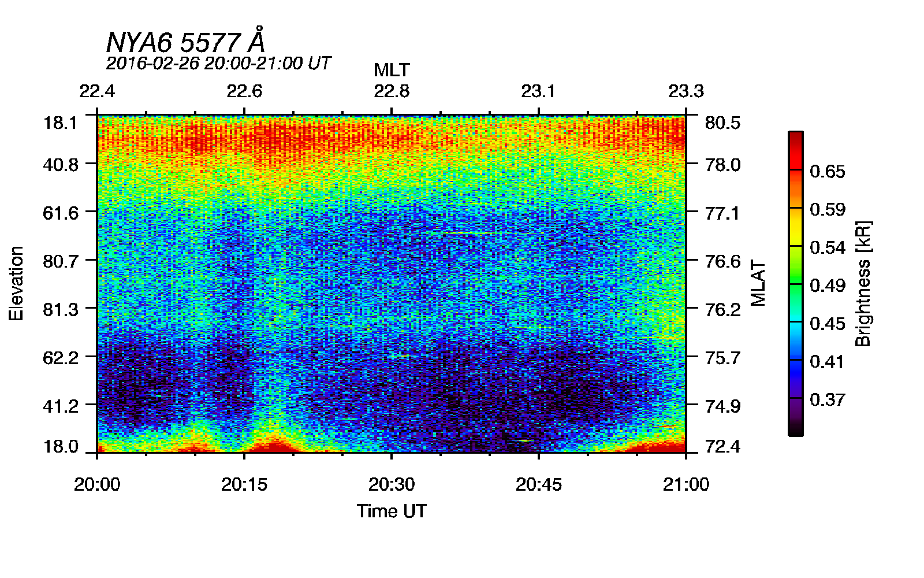Screen dimensions: 924x578
Task: Click the 'Elevation' axis label
Action: point(16,283)
